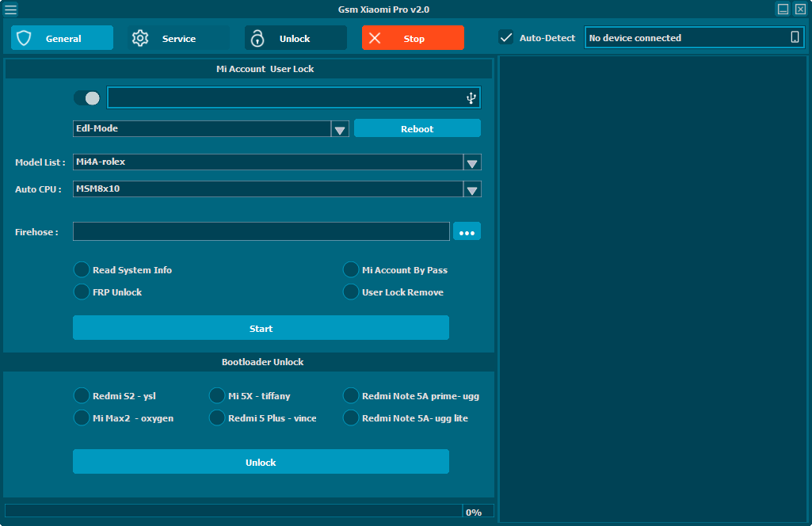Click the gear icon on Service
812x526 pixels.
[140, 38]
